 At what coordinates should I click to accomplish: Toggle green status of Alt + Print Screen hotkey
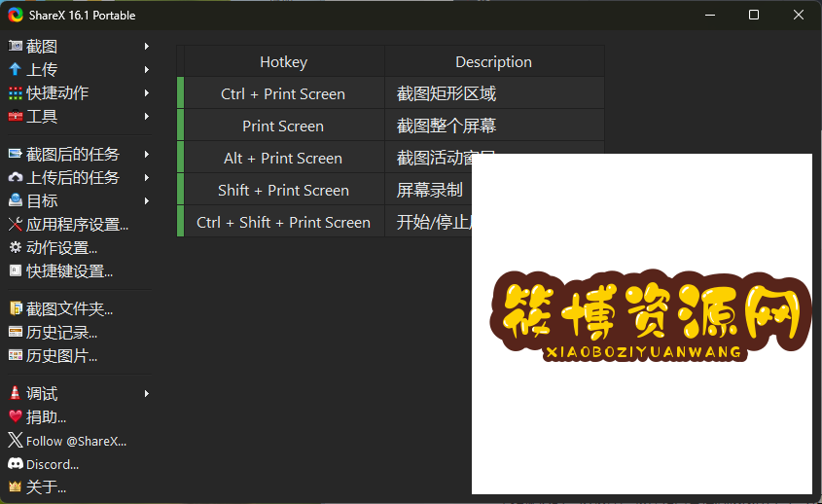pyautogui.click(x=180, y=157)
